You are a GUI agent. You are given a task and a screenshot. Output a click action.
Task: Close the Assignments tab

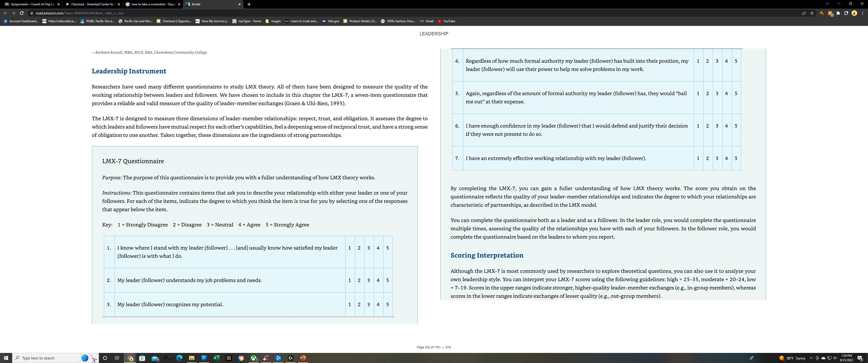(x=58, y=4)
